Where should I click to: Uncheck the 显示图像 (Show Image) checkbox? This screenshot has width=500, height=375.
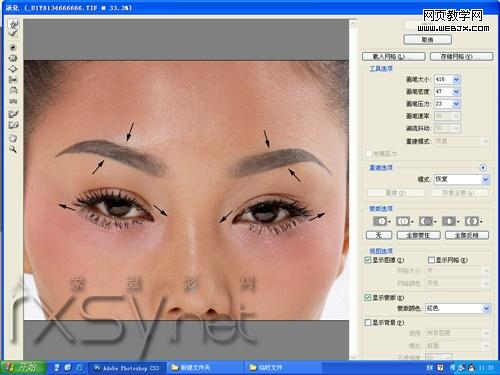(368, 260)
